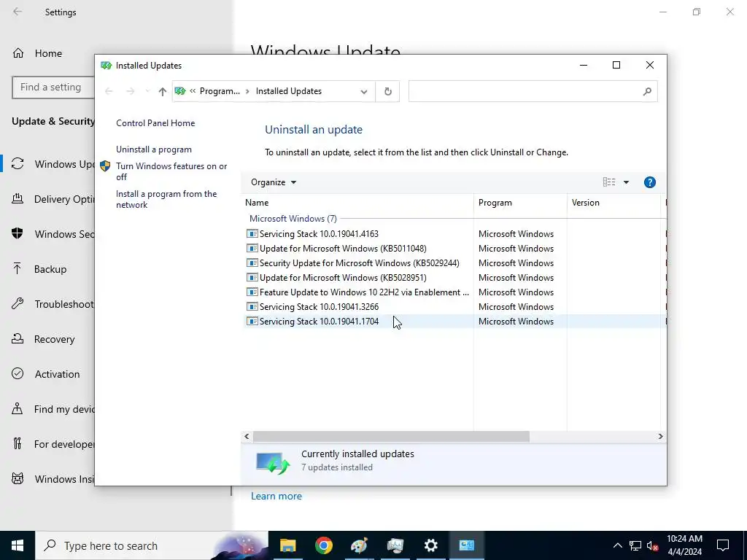Open Install a program from the network
Viewport: 747px width, 560px height.
pyautogui.click(x=166, y=200)
